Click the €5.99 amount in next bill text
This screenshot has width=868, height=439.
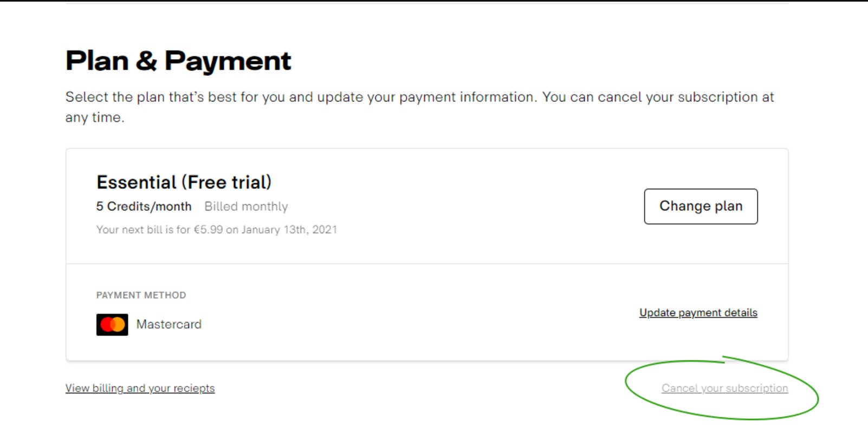click(x=208, y=229)
